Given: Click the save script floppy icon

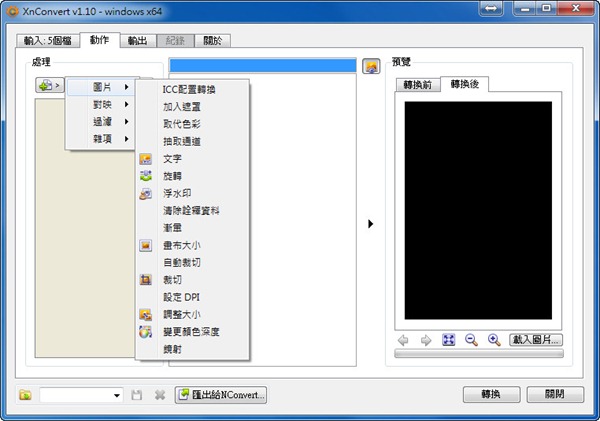Looking at the screenshot, I should (x=137, y=395).
